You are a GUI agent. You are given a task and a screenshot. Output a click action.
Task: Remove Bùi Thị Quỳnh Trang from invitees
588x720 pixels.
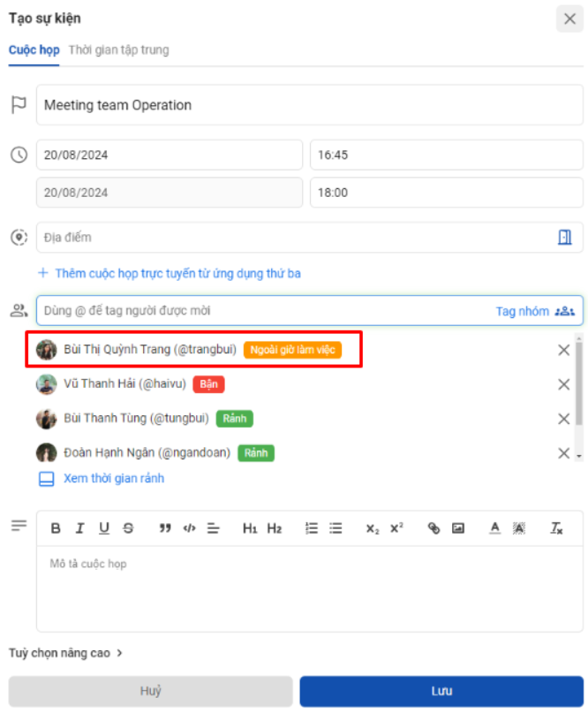click(563, 350)
